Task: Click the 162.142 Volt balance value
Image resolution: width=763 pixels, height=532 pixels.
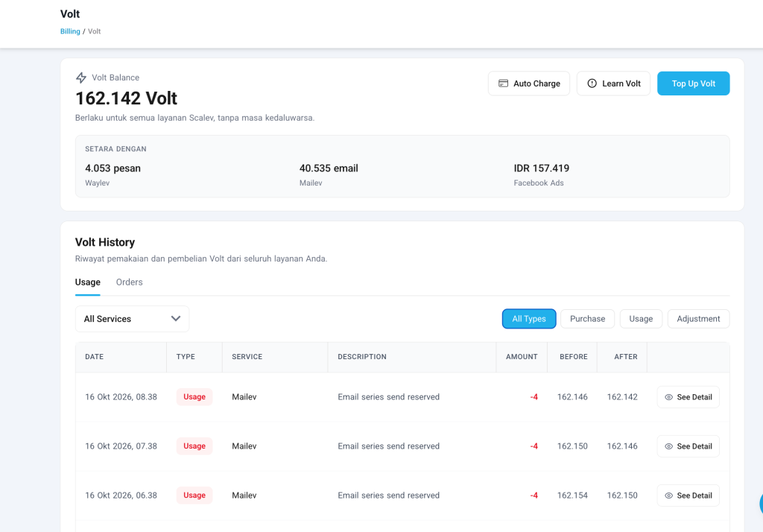Action: 126,98
